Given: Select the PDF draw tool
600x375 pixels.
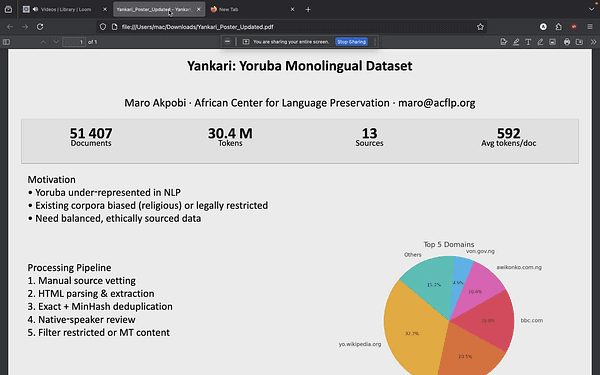Looking at the screenshot, I should point(540,42).
